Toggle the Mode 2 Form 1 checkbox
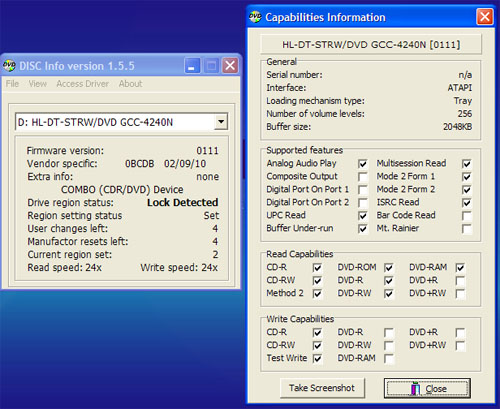This screenshot has width=500, height=409. click(467, 177)
